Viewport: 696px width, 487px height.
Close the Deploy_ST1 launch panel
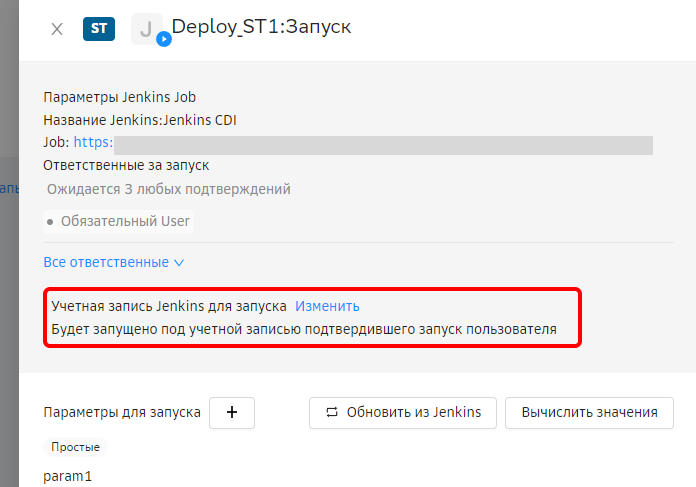click(x=57, y=29)
